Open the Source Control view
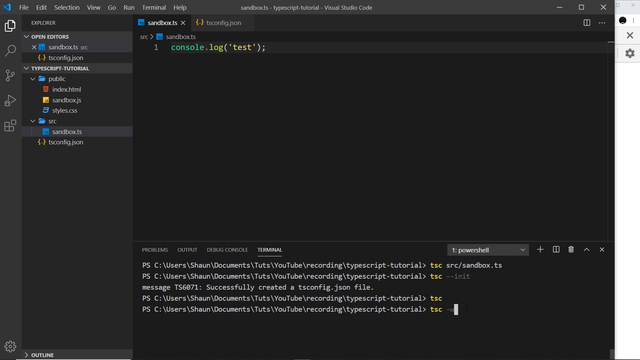The height and width of the screenshot is (360, 640). point(10,76)
